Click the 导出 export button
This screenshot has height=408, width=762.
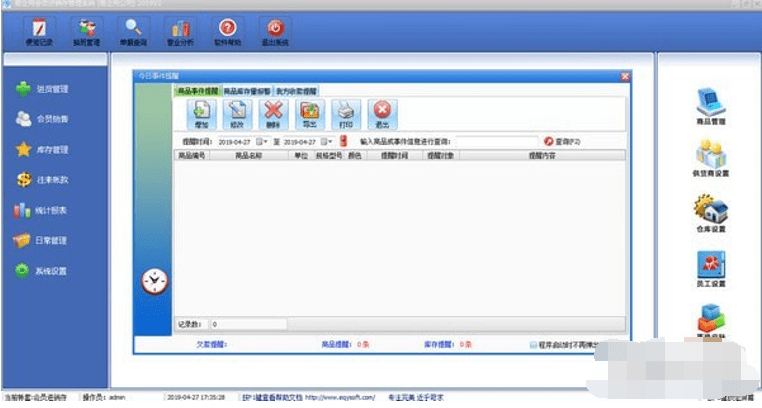[310, 115]
